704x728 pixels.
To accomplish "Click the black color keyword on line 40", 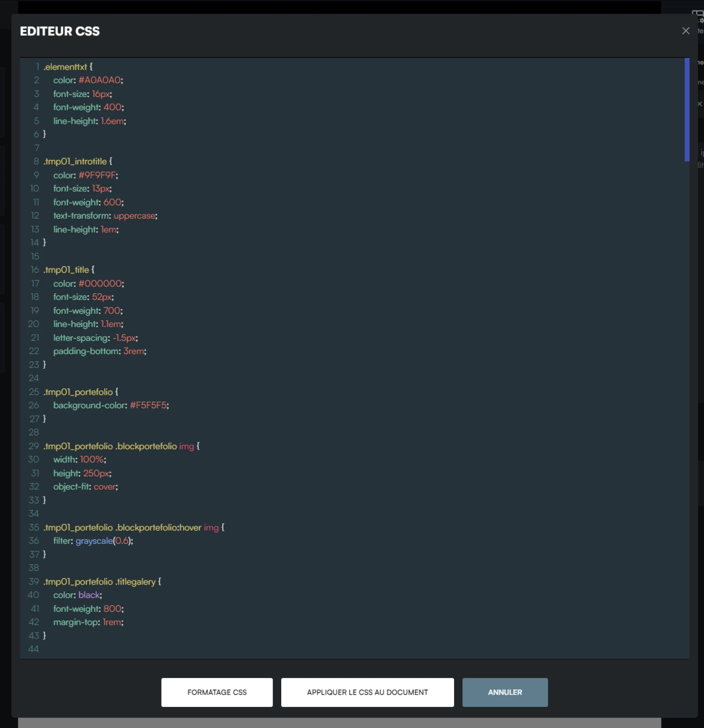I will coord(89,595).
